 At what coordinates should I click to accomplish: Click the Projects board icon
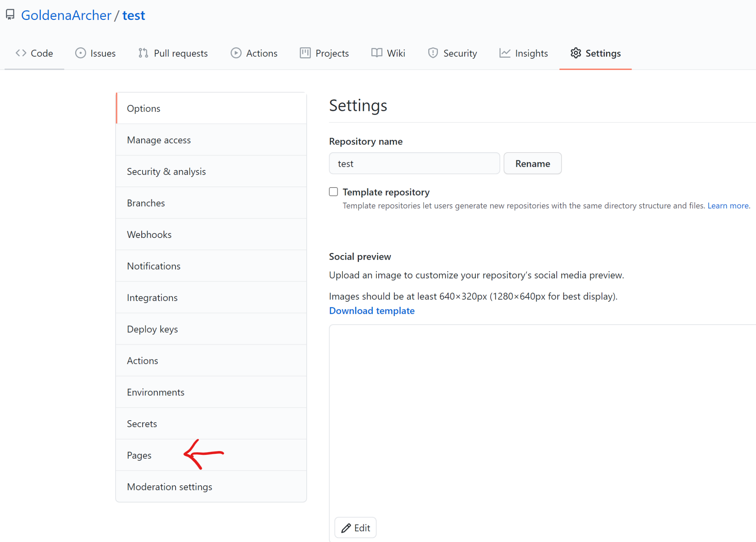pyautogui.click(x=305, y=53)
